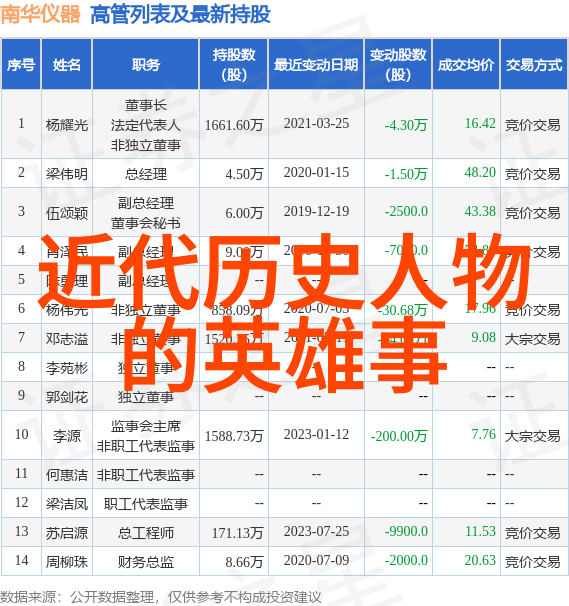Click the 变动股数(股) column header
This screenshot has height=606, width=569.
[398, 65]
